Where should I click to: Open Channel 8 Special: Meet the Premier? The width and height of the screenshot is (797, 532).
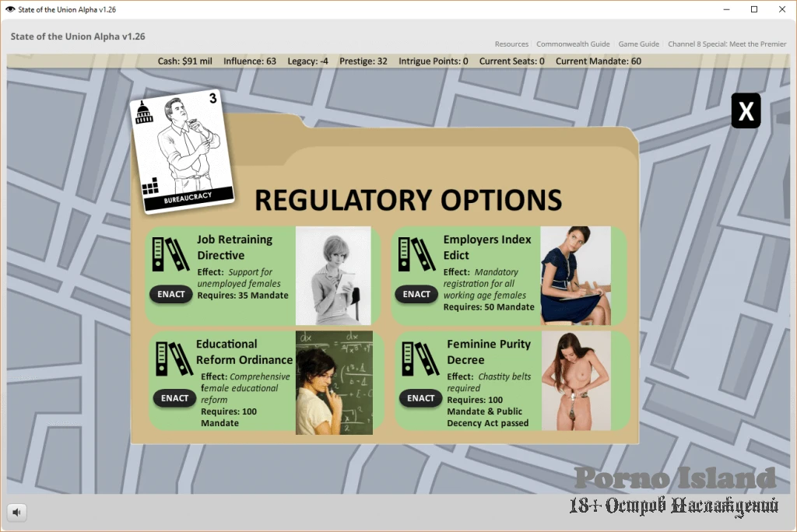(727, 44)
